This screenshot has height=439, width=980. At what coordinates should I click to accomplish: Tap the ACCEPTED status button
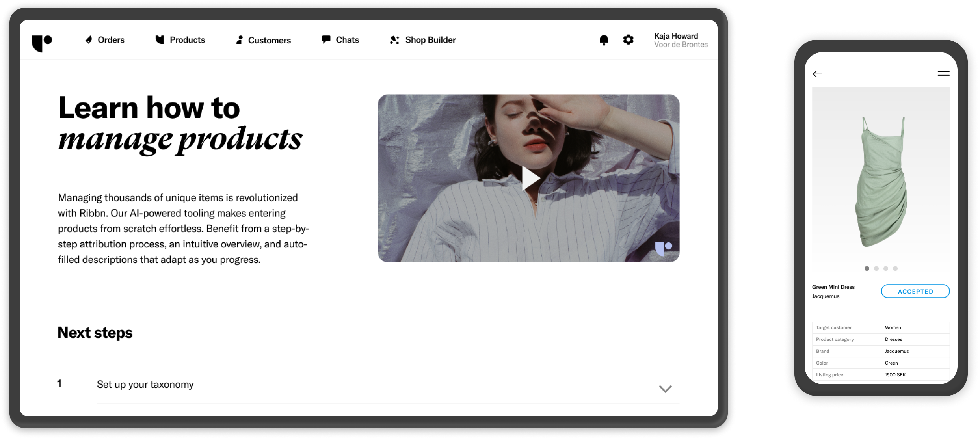[x=915, y=291]
